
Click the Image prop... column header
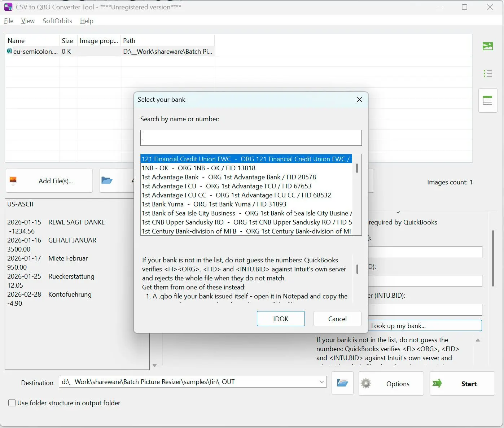(x=99, y=41)
